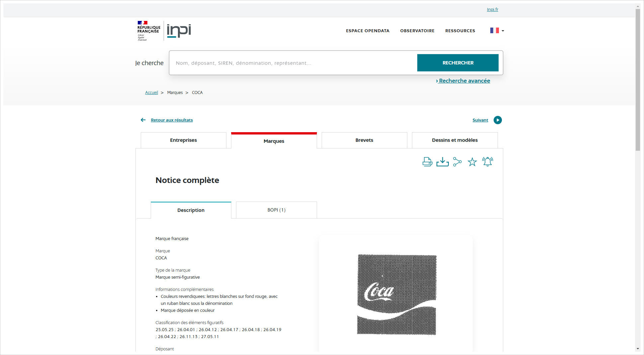Open the Entreprises tab
This screenshot has width=644, height=355.
(x=184, y=140)
